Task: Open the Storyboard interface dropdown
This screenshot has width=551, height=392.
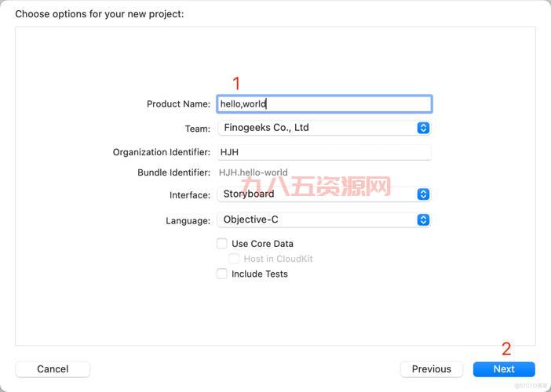Action: [323, 194]
